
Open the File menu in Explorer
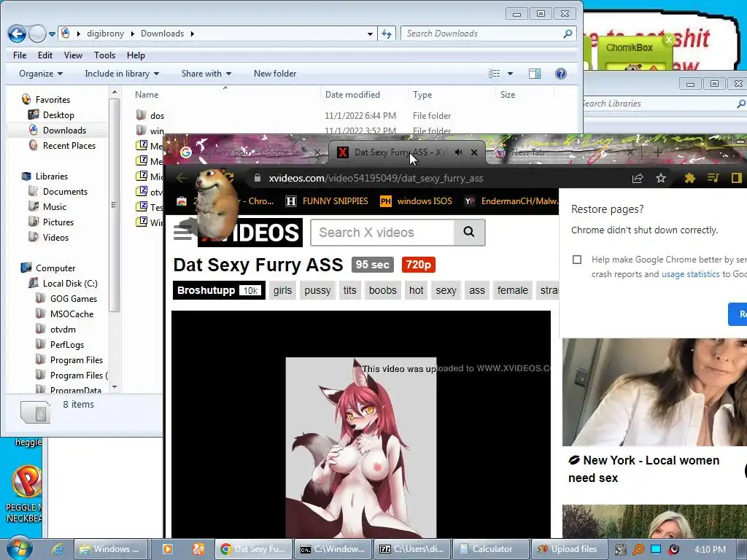[20, 55]
